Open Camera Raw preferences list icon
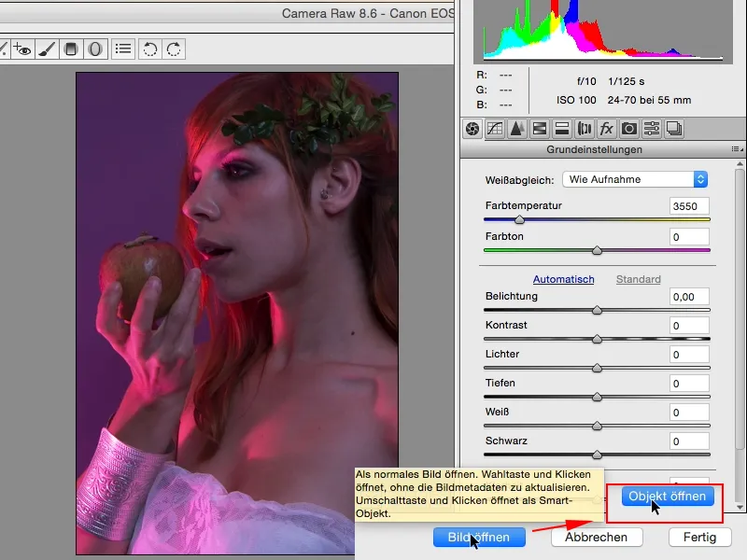This screenshot has height=560, width=747. tap(123, 49)
